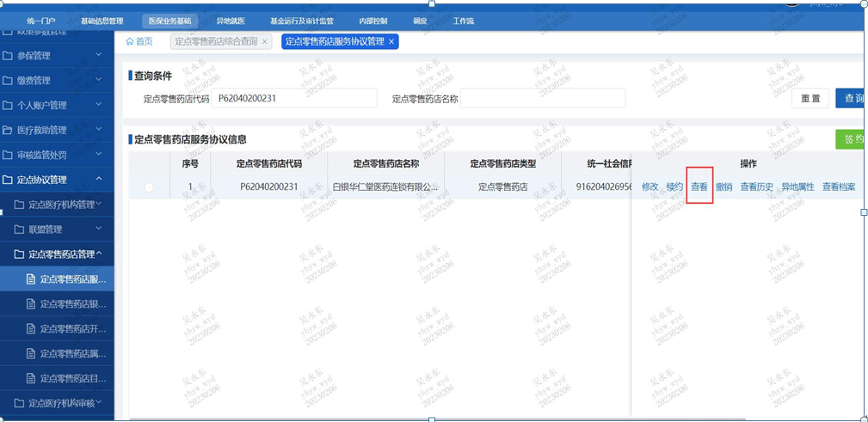Click the 首页 home icon

click(130, 41)
